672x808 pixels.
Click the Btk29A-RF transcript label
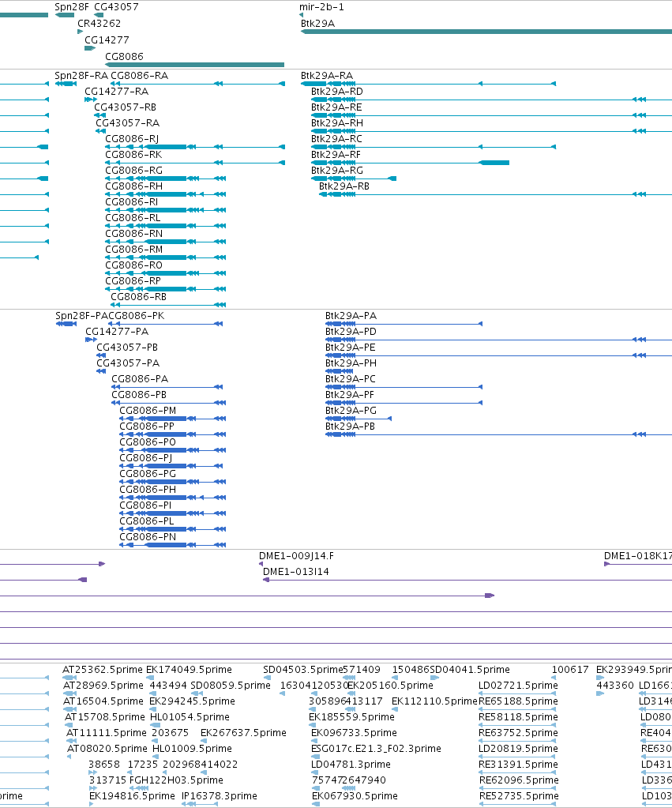click(x=336, y=155)
